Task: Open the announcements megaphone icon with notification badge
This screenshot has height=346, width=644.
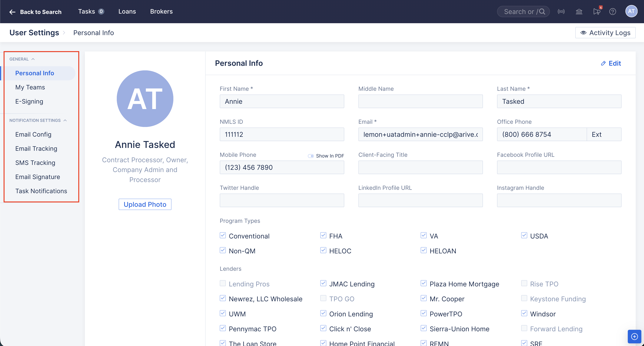Action: (x=597, y=11)
